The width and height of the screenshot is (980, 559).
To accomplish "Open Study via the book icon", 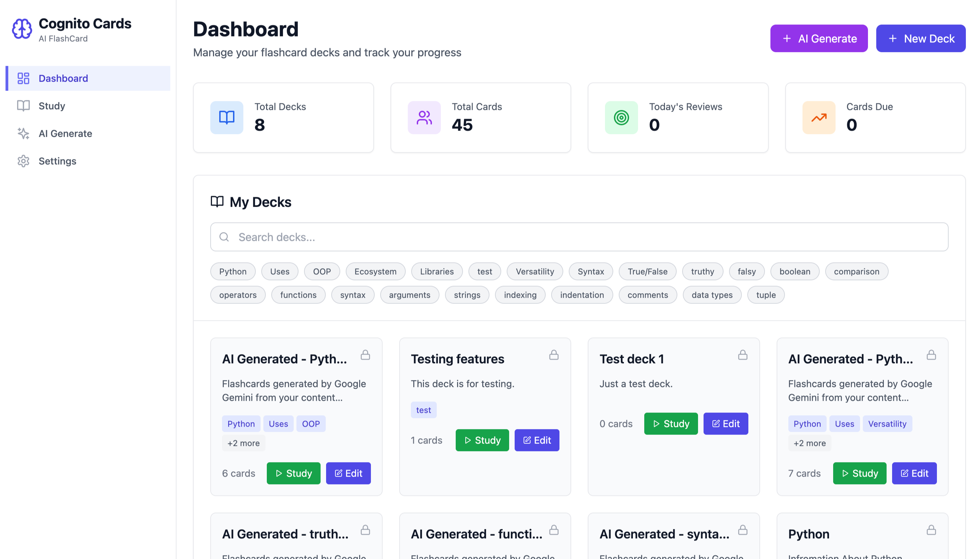I will pos(23,105).
